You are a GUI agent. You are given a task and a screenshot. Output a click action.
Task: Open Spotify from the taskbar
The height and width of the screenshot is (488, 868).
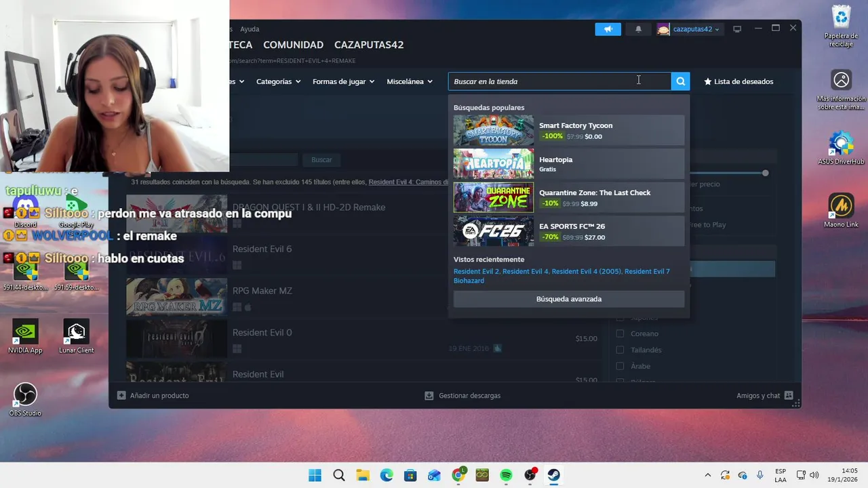coord(506,475)
